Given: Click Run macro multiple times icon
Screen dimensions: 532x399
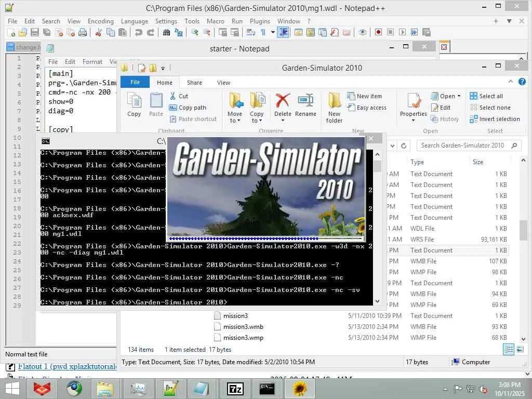Looking at the screenshot, I should click(x=414, y=32).
